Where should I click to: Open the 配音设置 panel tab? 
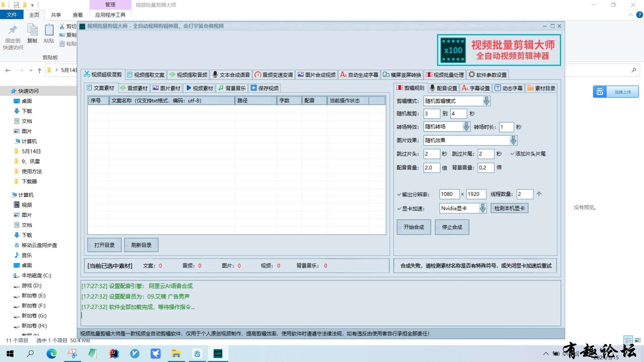coord(443,88)
